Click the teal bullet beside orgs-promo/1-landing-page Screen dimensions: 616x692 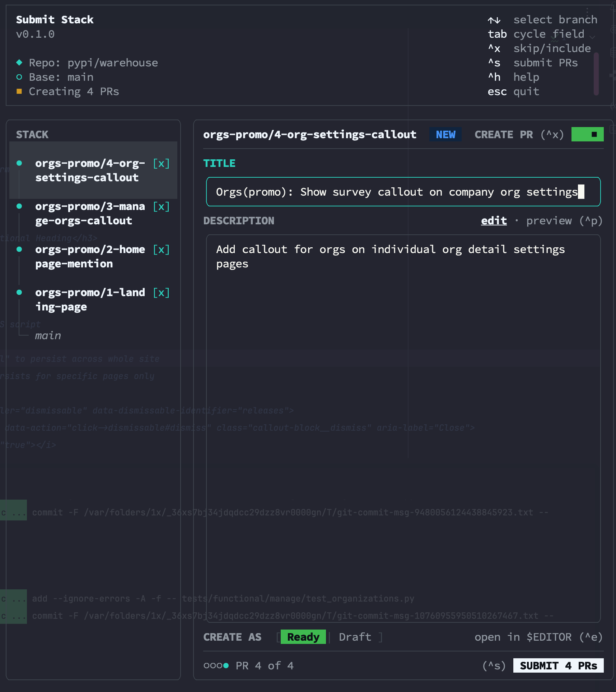pos(19,293)
